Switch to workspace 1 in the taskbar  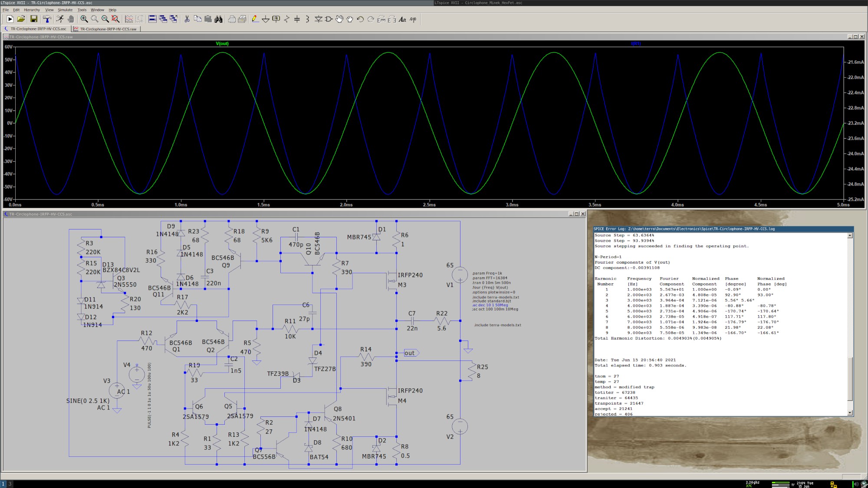3,484
